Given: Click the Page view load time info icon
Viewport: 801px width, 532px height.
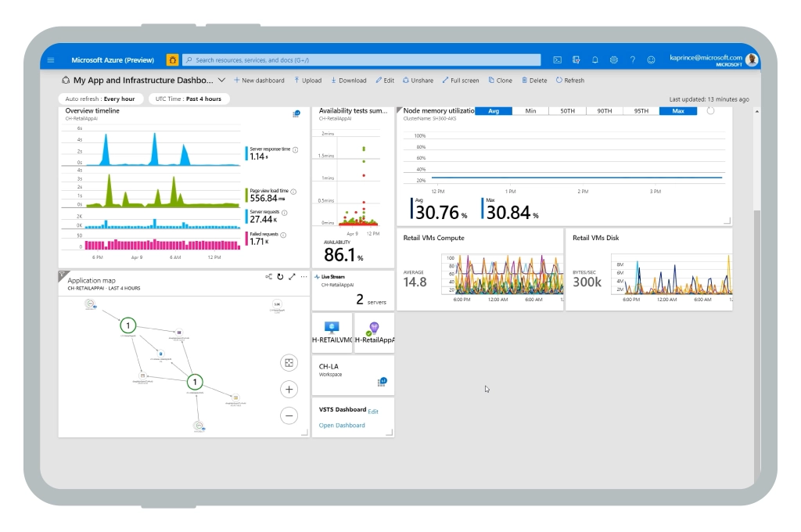Looking at the screenshot, I should 293,192.
